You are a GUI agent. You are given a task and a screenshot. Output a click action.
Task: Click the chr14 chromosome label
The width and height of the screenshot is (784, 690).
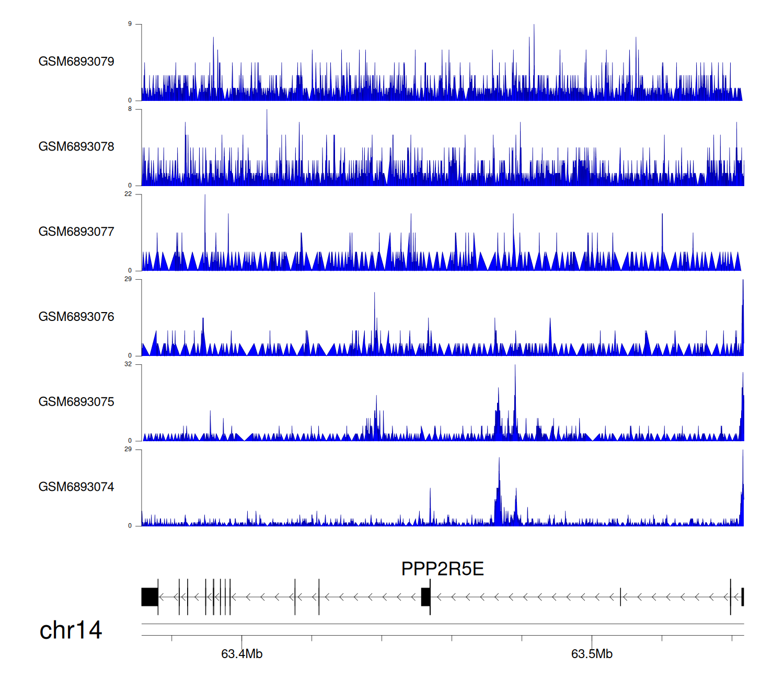pyautogui.click(x=71, y=630)
